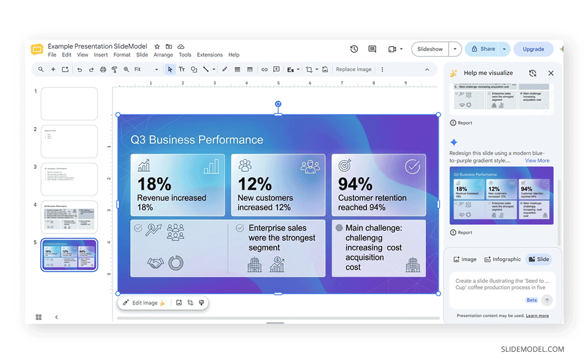Open grid view of slides
The image size is (588, 364).
tap(39, 317)
